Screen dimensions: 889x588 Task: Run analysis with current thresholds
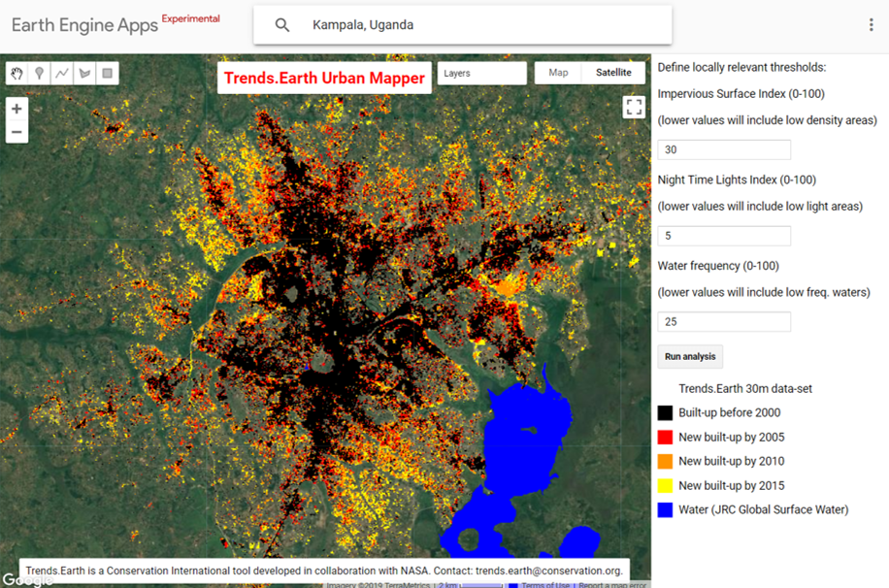point(690,356)
